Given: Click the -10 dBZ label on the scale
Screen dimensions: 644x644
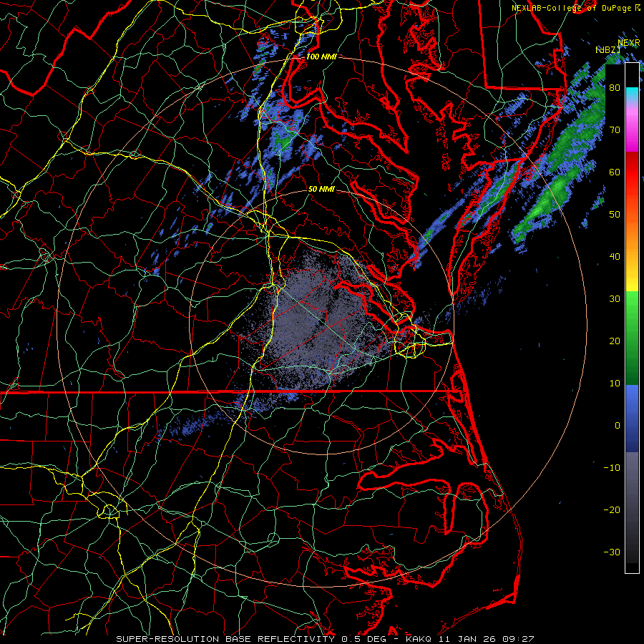Looking at the screenshot, I should point(612,468).
